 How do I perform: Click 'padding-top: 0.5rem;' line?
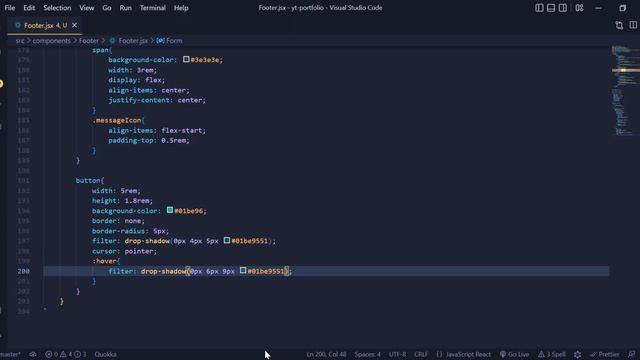point(149,140)
